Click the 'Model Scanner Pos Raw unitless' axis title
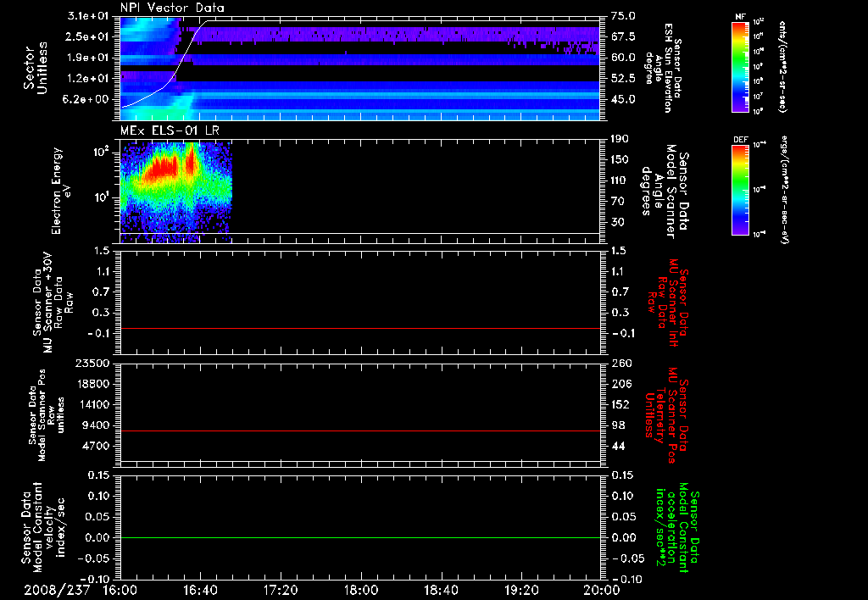Screen dimensions: 868x600 pos(47,415)
